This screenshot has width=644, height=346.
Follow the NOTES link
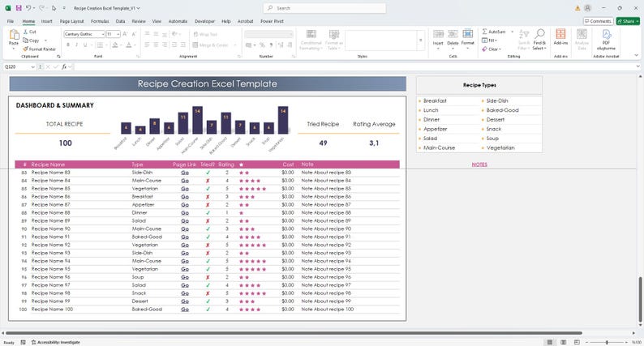point(479,164)
